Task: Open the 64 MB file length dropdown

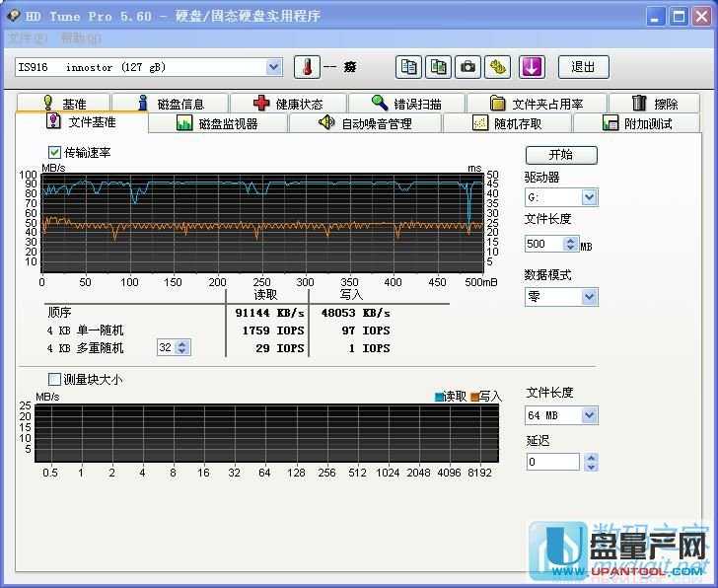Action: click(x=589, y=415)
